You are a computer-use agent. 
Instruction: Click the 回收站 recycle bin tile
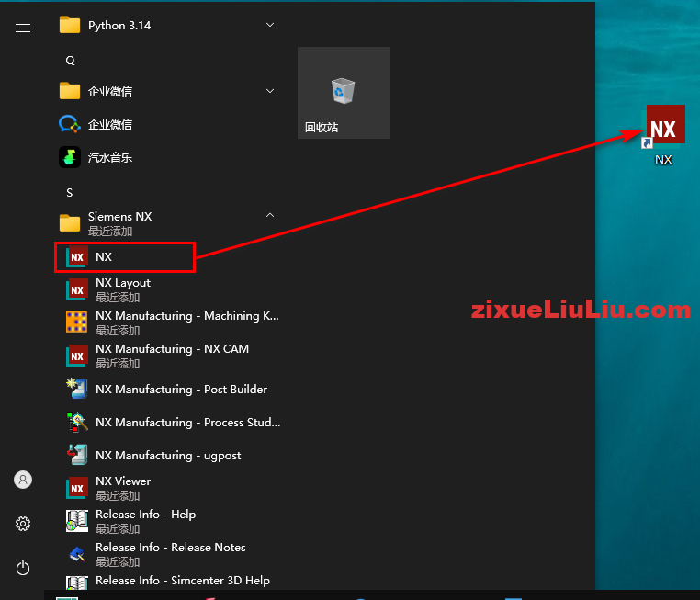(344, 93)
